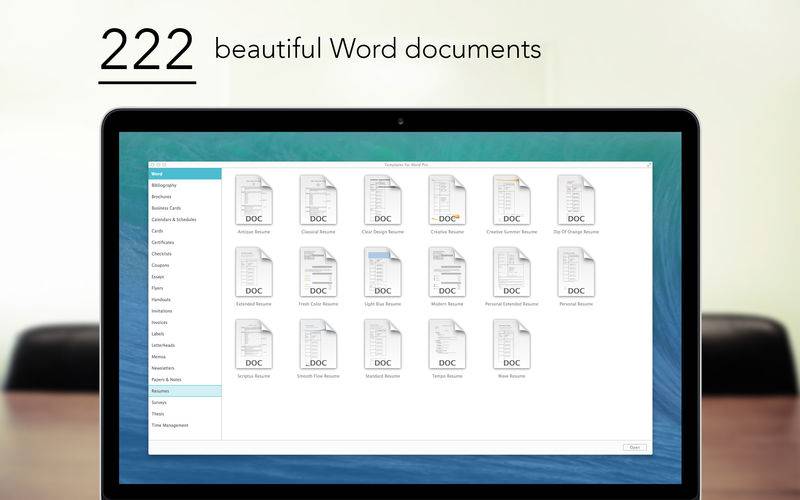Screen dimensions: 800x500
Task: Select the Fresh Color Resume icon
Action: pos(318,272)
